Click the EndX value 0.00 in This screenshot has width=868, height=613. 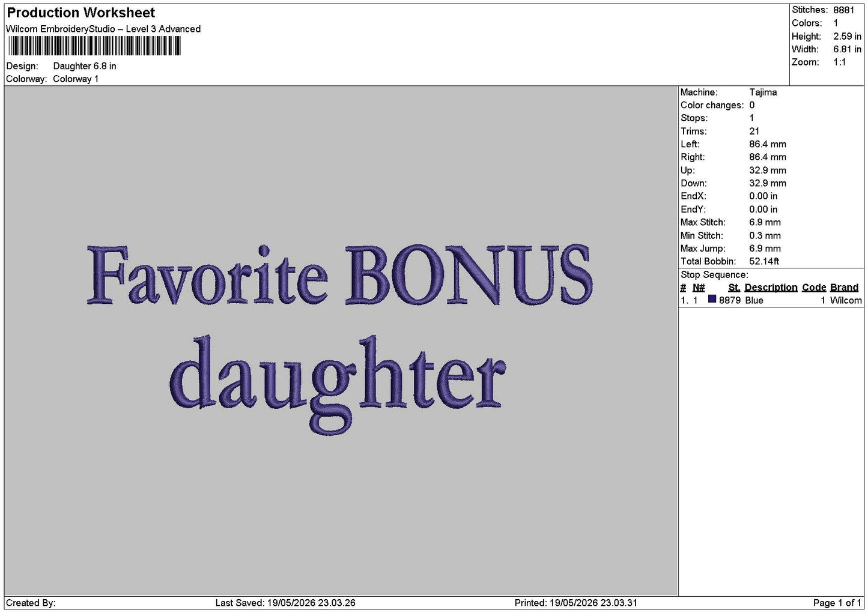(763, 196)
